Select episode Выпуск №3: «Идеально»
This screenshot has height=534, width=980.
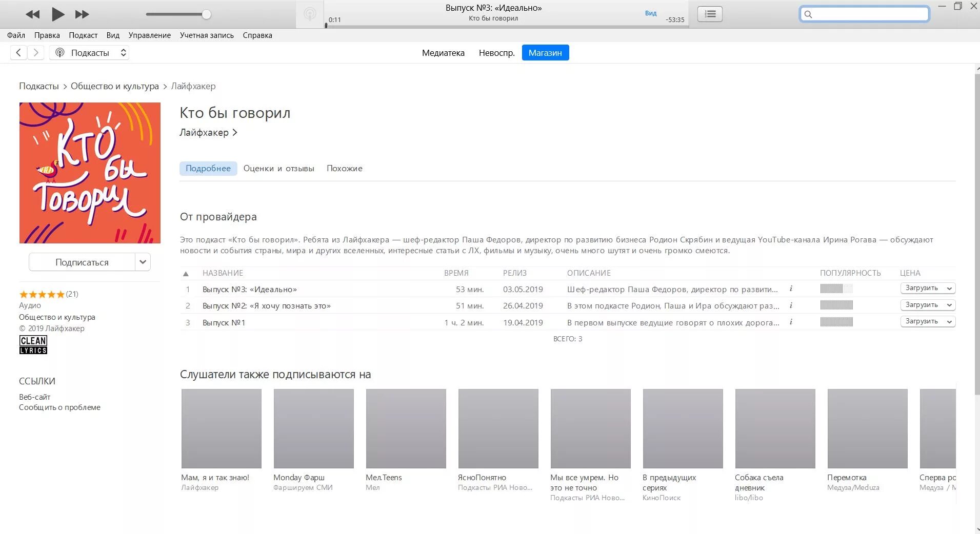(x=250, y=289)
